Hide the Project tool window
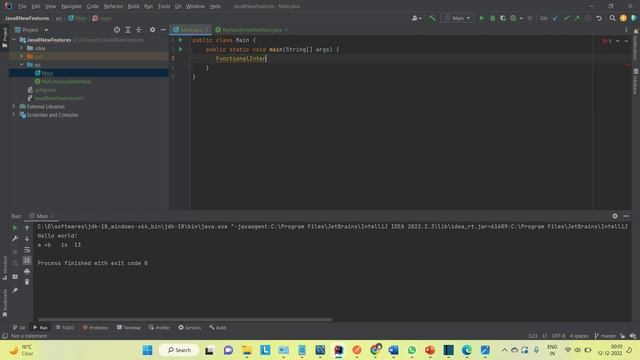 [x=163, y=30]
